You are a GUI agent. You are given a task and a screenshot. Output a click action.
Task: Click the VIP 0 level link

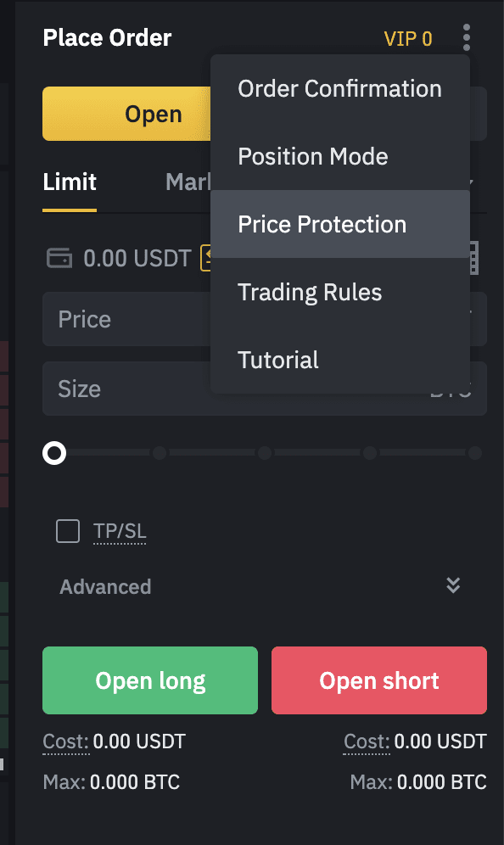(x=408, y=39)
